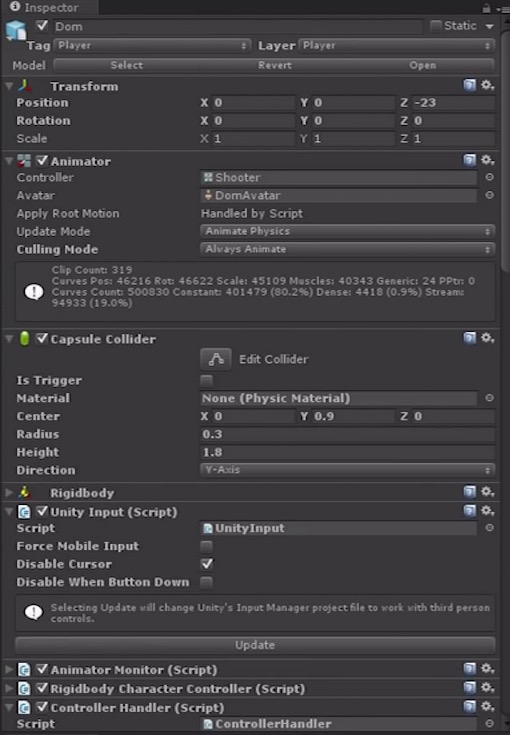This screenshot has height=735, width=510.
Task: Click the Update input manager button
Action: (x=255, y=645)
